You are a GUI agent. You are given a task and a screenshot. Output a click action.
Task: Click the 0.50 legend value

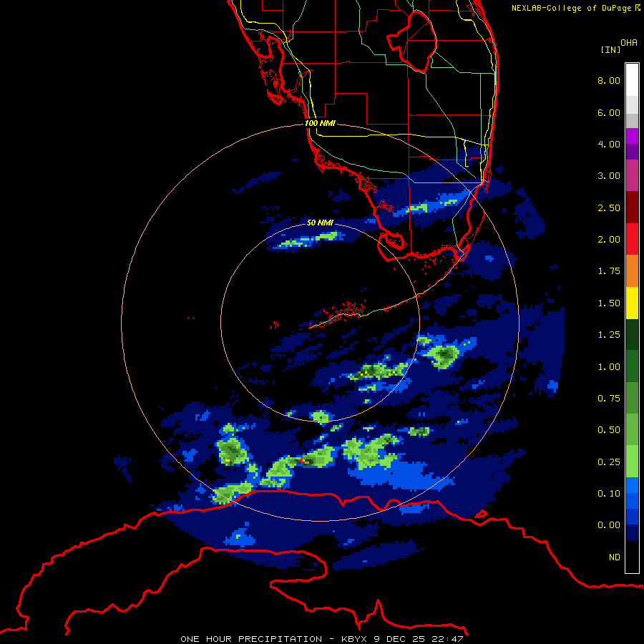609,430
